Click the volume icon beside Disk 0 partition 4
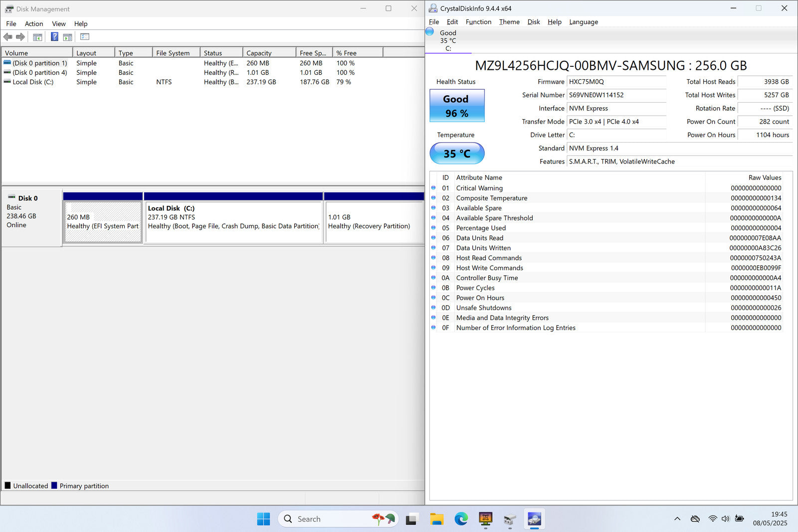This screenshot has height=532, width=798. point(7,72)
